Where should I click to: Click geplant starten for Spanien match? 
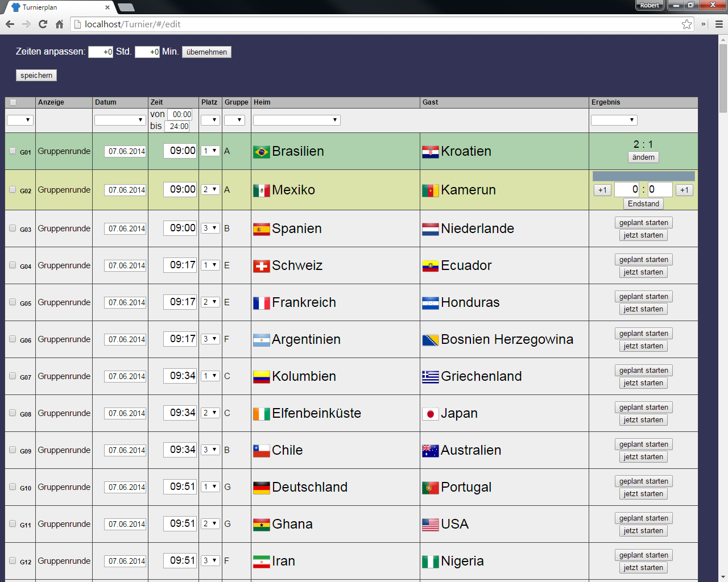click(643, 223)
